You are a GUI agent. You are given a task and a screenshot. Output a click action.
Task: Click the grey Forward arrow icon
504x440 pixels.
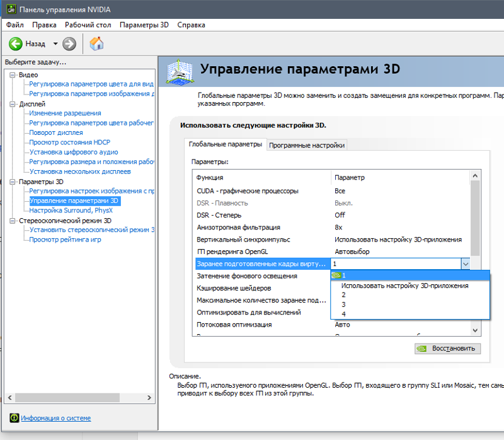[x=69, y=43]
